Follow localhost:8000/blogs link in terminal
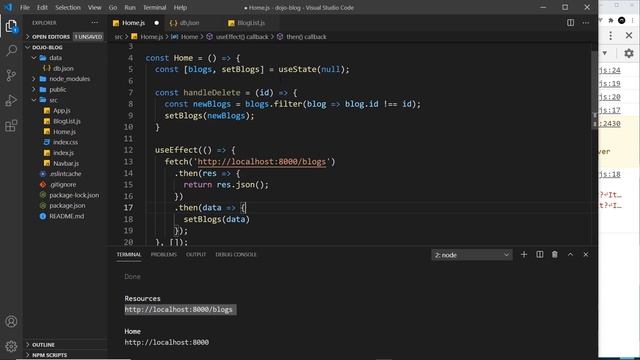The height and width of the screenshot is (360, 640). (178, 310)
